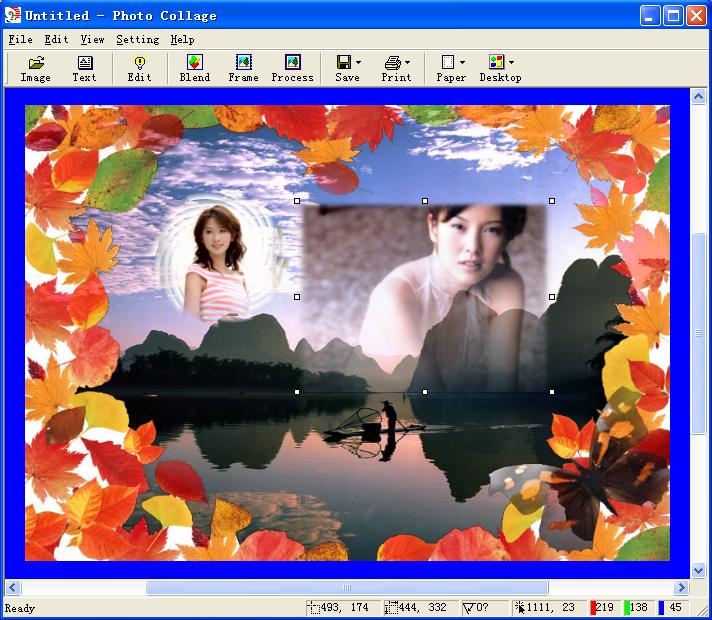
Task: Click the vertical scrollbar thumb
Action: point(698,333)
